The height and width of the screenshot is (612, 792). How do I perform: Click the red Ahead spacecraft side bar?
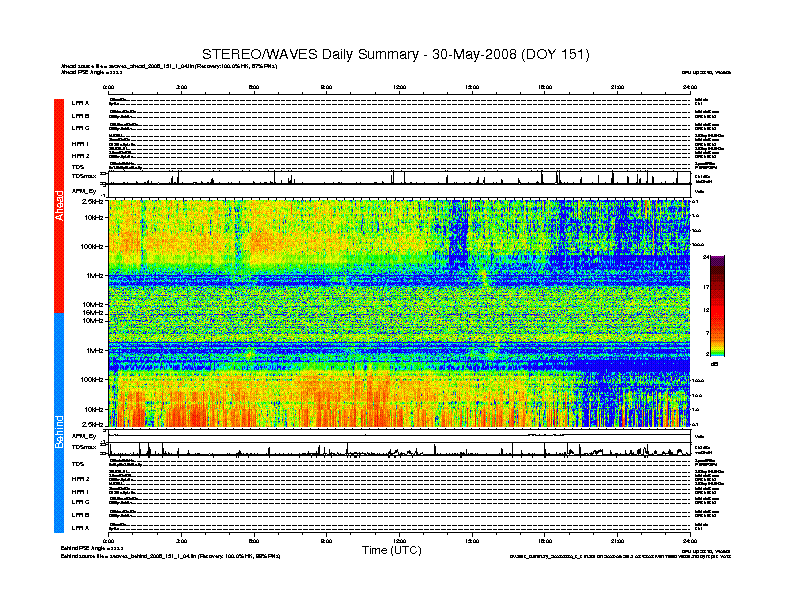[59, 206]
